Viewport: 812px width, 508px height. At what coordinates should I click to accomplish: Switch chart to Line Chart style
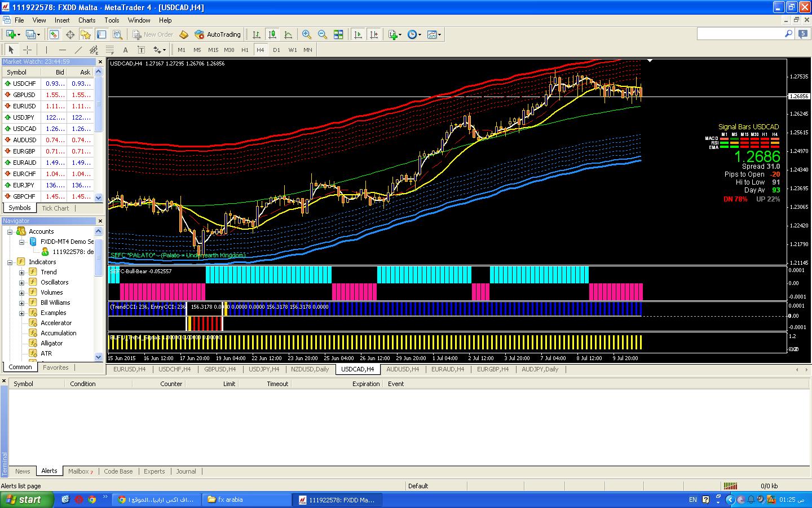coord(288,34)
